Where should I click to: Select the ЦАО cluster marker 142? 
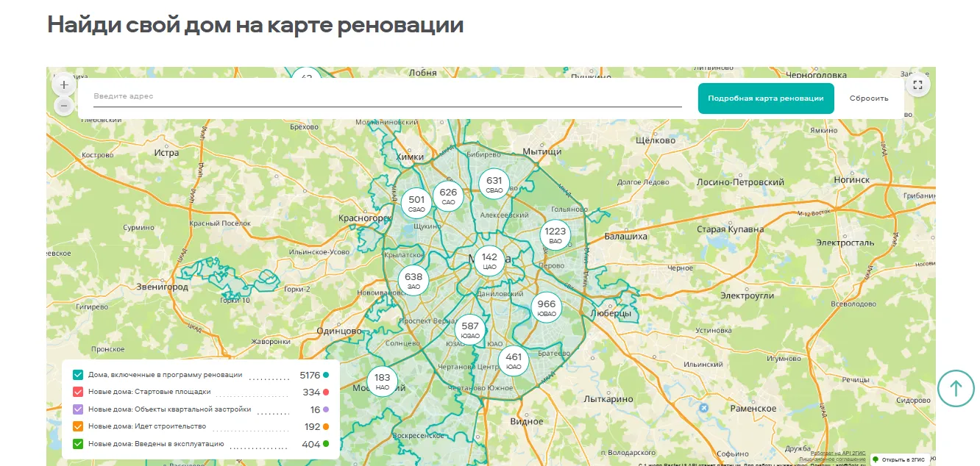489,261
